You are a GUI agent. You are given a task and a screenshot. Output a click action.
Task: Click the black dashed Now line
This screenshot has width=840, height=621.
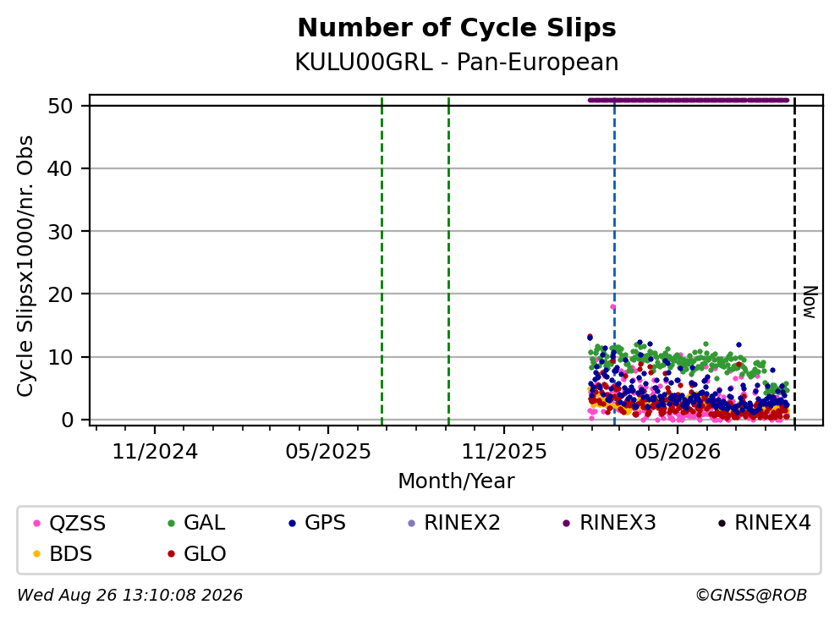pyautogui.click(x=794, y=261)
